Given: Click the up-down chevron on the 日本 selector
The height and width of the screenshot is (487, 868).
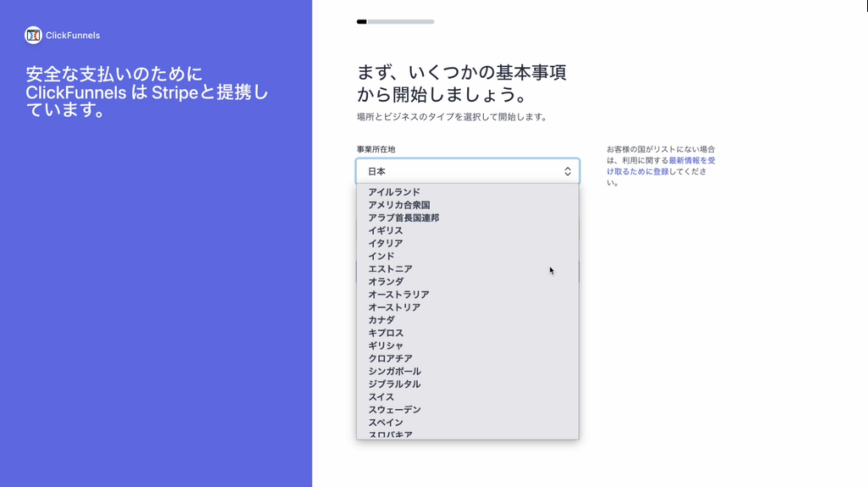Looking at the screenshot, I should (x=567, y=171).
